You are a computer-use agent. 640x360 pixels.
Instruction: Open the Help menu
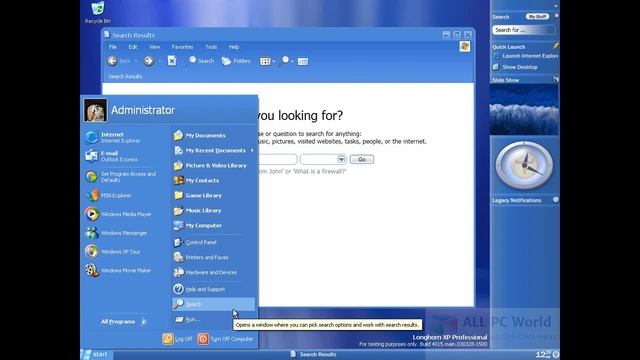(233, 47)
